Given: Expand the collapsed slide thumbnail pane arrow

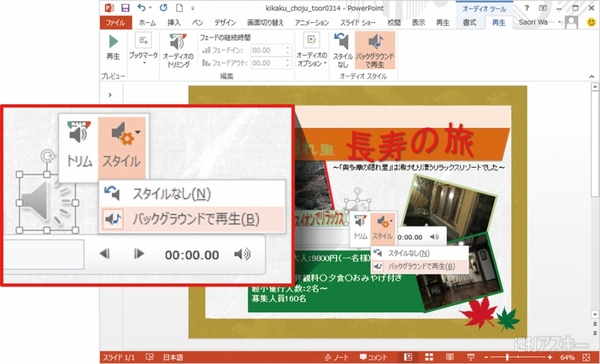Looking at the screenshot, I should point(110,95).
